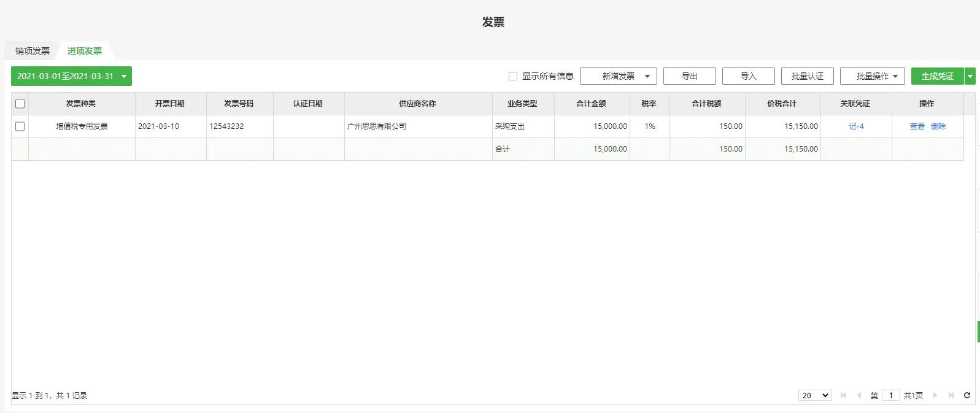Click the 导入 button
This screenshot has width=980, height=413.
coord(749,76)
